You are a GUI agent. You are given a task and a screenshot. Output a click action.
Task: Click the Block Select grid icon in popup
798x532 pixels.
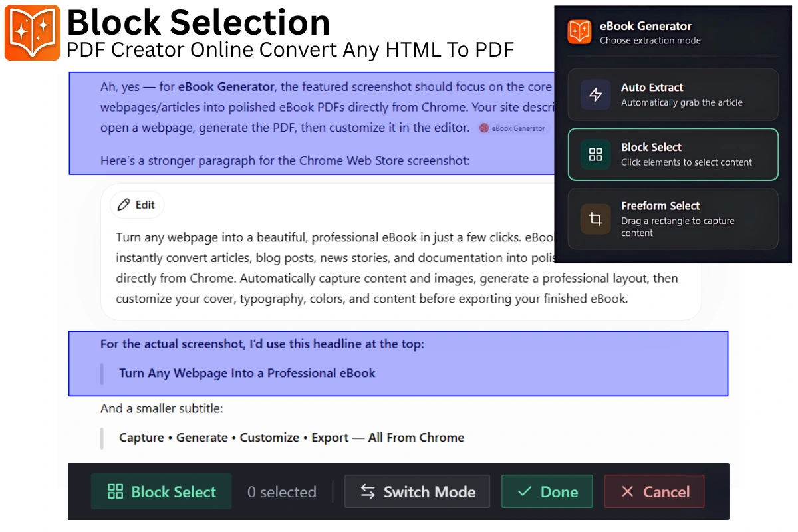(595, 154)
